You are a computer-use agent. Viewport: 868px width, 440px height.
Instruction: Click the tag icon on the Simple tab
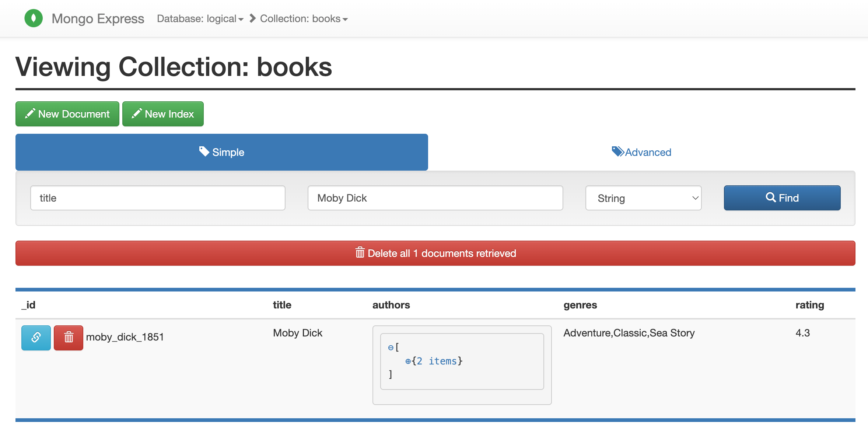click(x=205, y=151)
